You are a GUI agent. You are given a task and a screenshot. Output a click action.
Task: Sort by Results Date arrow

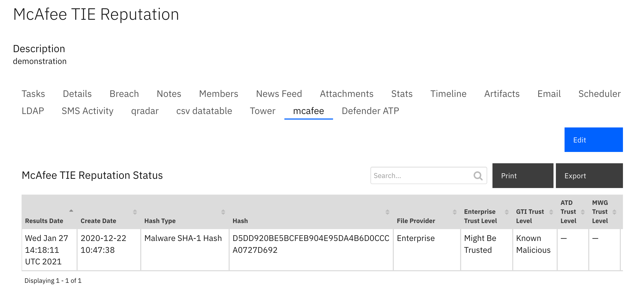tap(71, 211)
